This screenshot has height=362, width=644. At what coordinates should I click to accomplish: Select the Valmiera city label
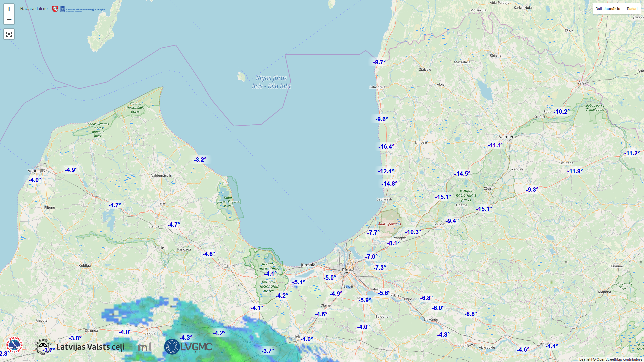507,137
